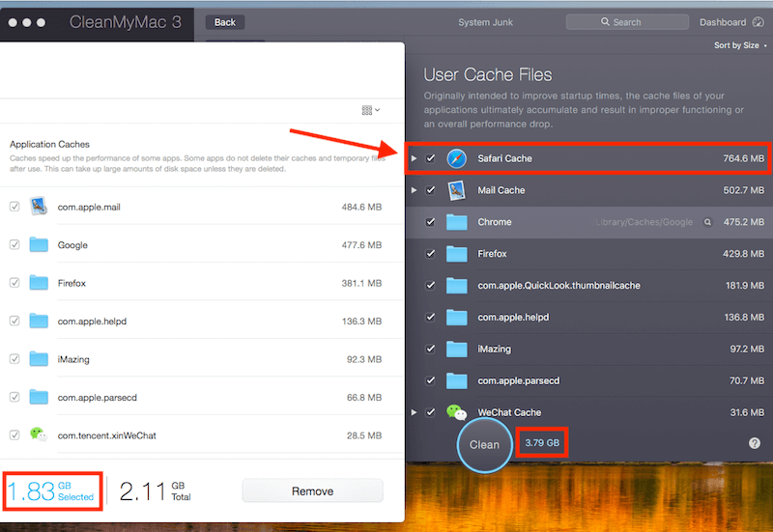This screenshot has width=773, height=532.
Task: Click the Firefox 381.1 MB size value
Action: (x=361, y=283)
